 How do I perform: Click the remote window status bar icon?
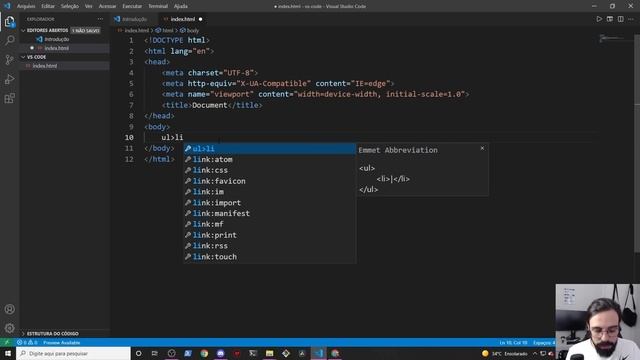pyautogui.click(x=7, y=342)
